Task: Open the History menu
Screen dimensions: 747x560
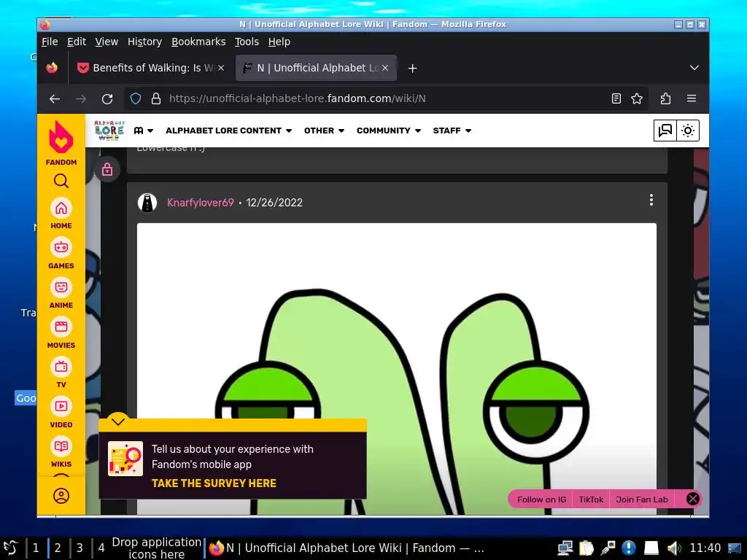Action: pyautogui.click(x=144, y=42)
